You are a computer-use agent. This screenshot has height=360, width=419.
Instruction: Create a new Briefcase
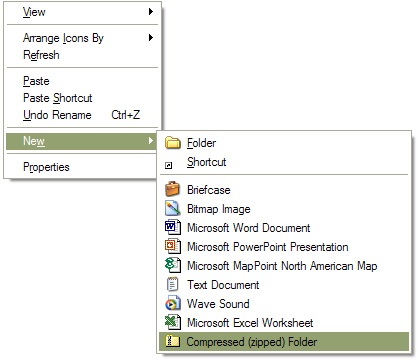point(284,189)
